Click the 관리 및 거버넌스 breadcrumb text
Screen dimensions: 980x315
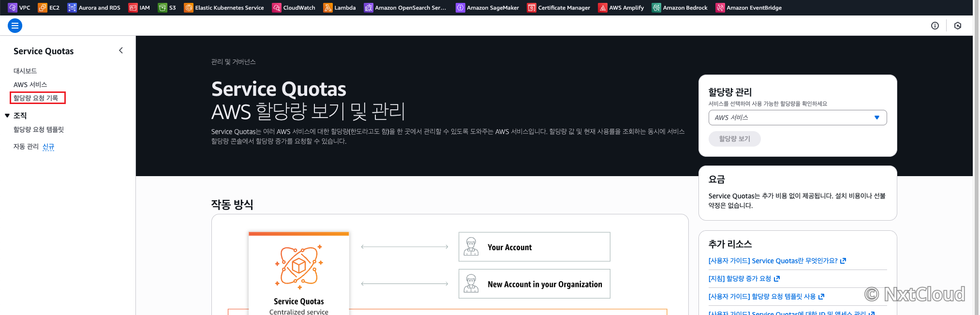233,61
